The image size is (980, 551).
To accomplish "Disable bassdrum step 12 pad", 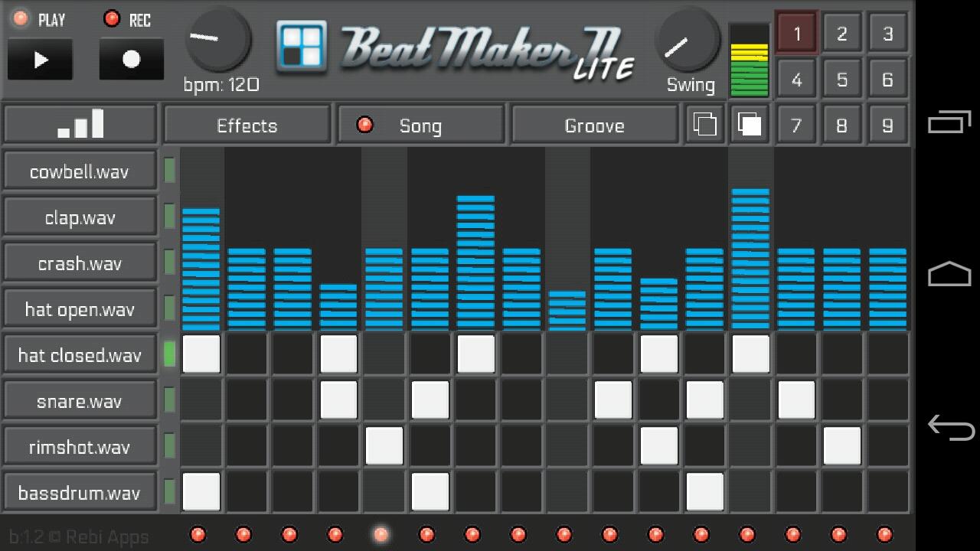I will pyautogui.click(x=704, y=491).
